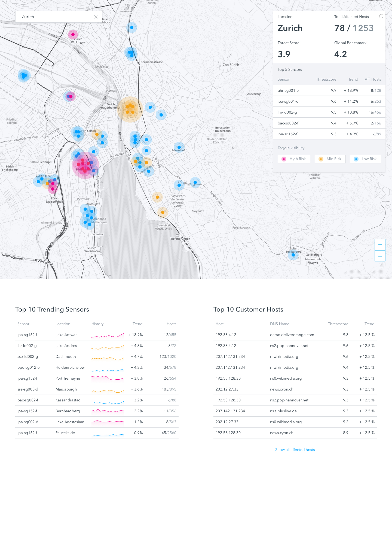
Task: Click the Total Affected Hosts value 78 / 1253
Action: (x=354, y=28)
